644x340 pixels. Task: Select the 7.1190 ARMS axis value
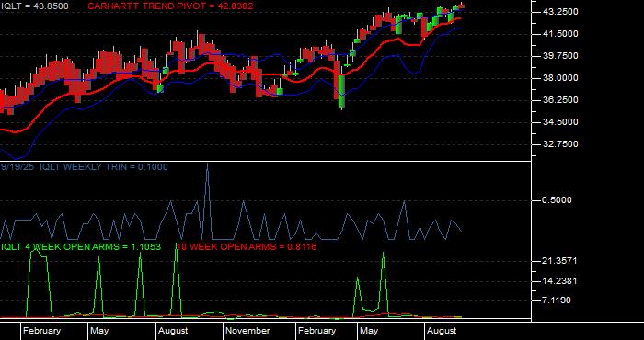coord(557,300)
